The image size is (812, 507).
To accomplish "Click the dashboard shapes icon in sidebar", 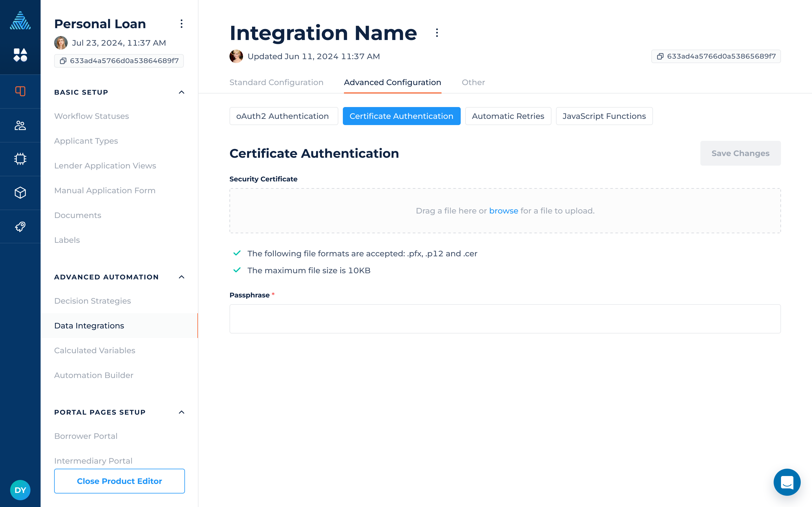I will (x=20, y=55).
